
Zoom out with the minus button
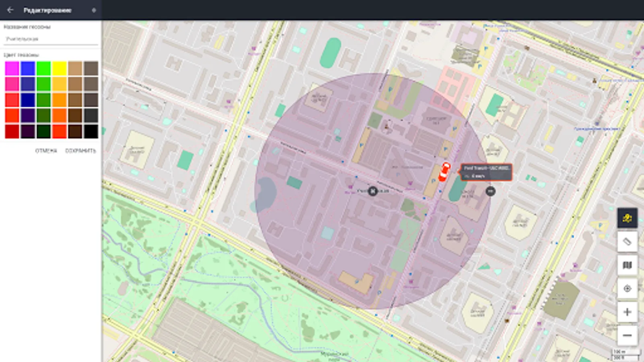[x=627, y=335]
